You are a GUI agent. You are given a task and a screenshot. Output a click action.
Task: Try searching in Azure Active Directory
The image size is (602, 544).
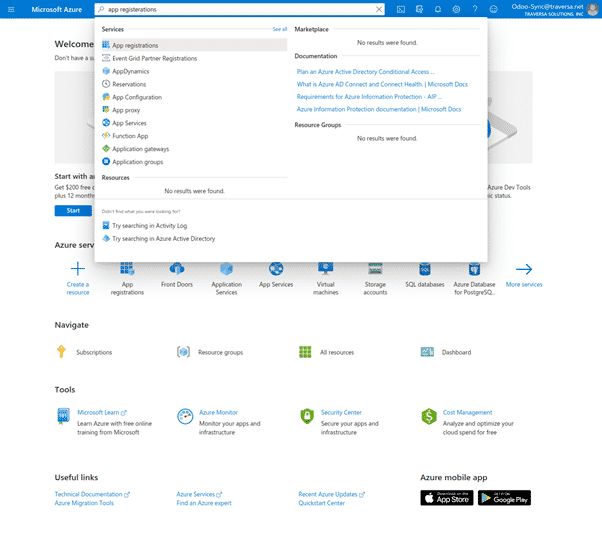pos(163,239)
